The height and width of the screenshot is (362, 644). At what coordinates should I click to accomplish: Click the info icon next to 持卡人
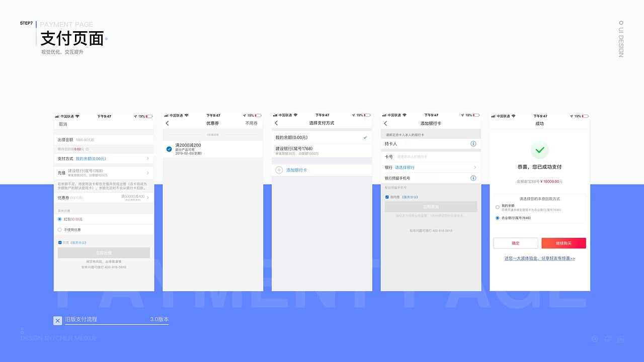coord(473,144)
